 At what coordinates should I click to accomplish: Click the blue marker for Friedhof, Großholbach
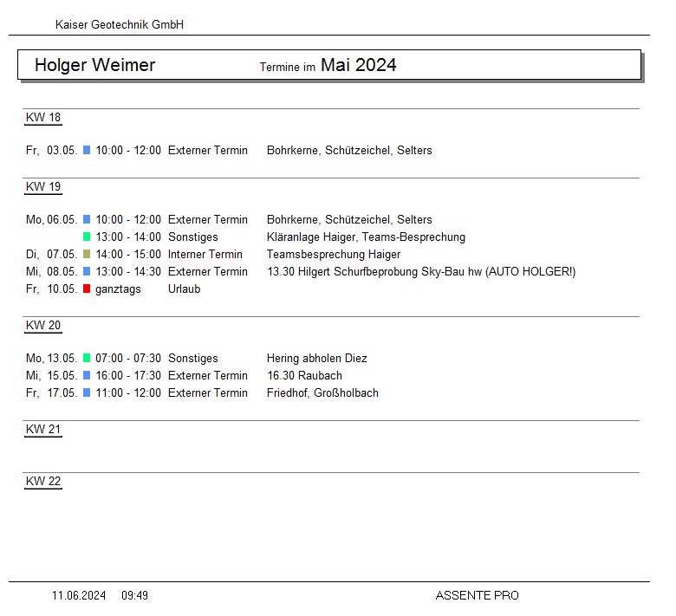coord(87,393)
